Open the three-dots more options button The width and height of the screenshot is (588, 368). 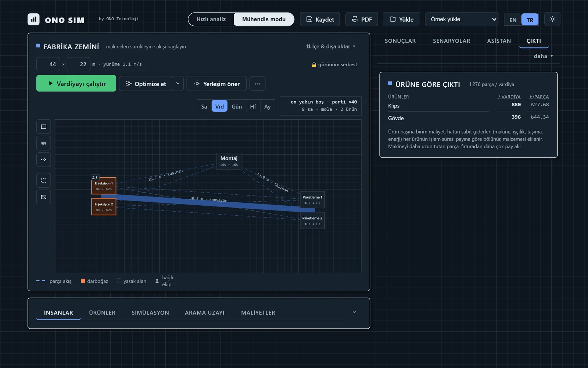click(x=258, y=84)
